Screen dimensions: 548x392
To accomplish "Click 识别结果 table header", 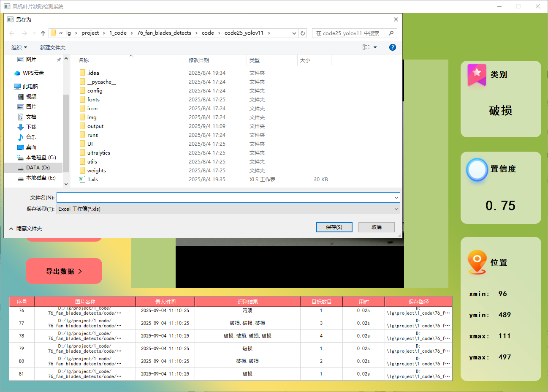I will 247,302.
